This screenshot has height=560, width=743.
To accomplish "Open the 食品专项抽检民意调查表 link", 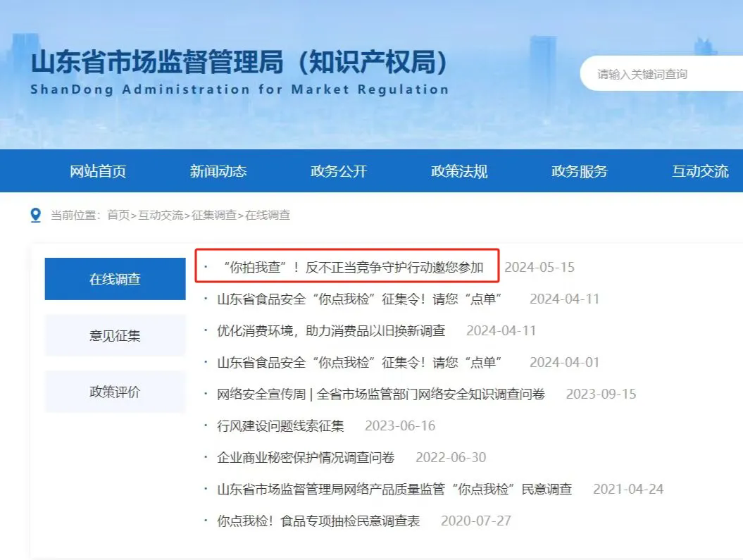I will (318, 521).
